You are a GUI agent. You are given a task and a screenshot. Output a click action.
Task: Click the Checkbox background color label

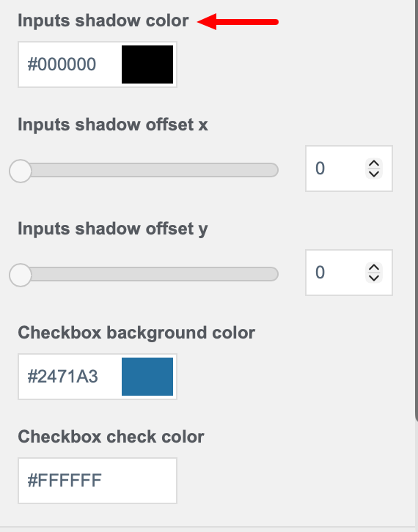[x=136, y=333]
